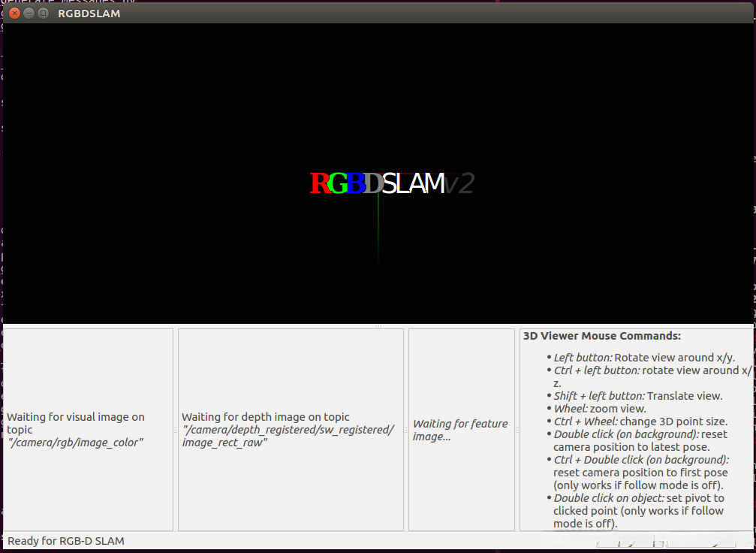Screen dimensions: 756x553
Task: Click the splitter handle between 3D viewer and image panels
Action: tap(378, 326)
